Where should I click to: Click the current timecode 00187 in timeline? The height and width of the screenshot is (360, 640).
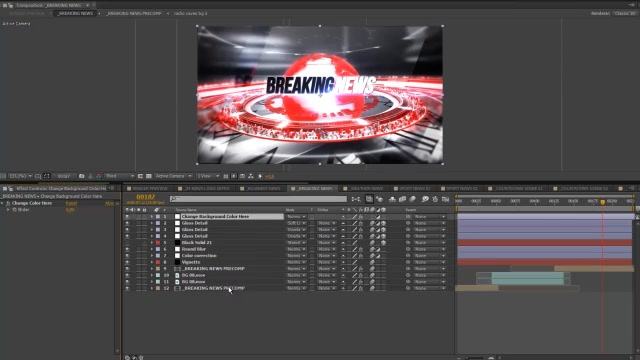[145, 197]
